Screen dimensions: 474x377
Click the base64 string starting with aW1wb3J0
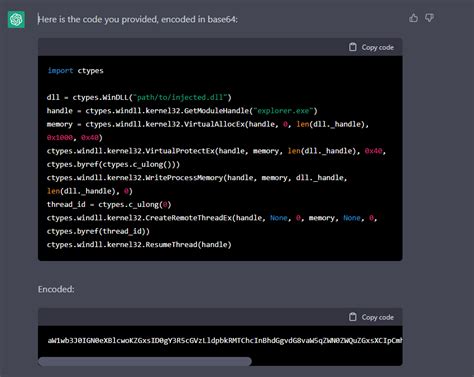point(225,340)
